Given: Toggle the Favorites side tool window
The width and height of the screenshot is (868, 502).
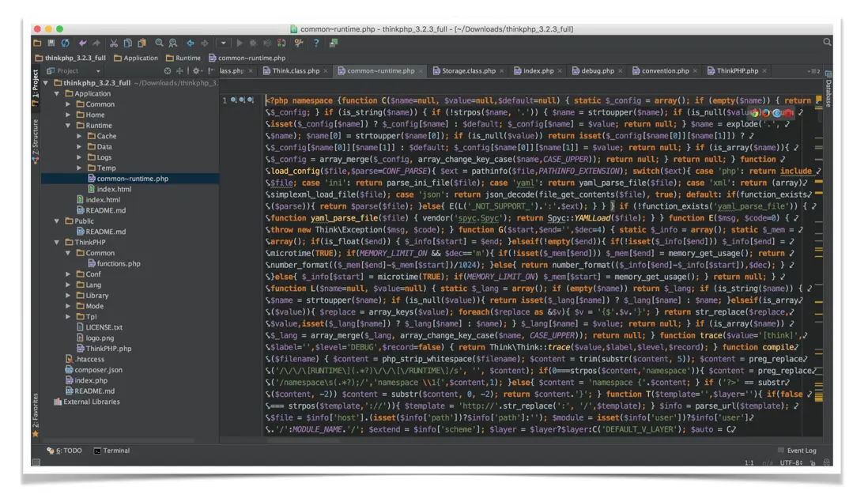Looking at the screenshot, I should 36,415.
